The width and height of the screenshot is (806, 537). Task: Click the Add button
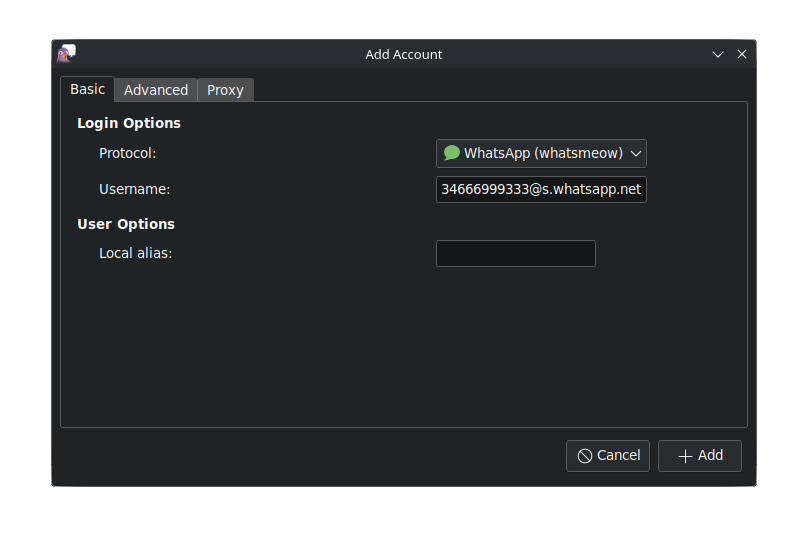[700, 456]
